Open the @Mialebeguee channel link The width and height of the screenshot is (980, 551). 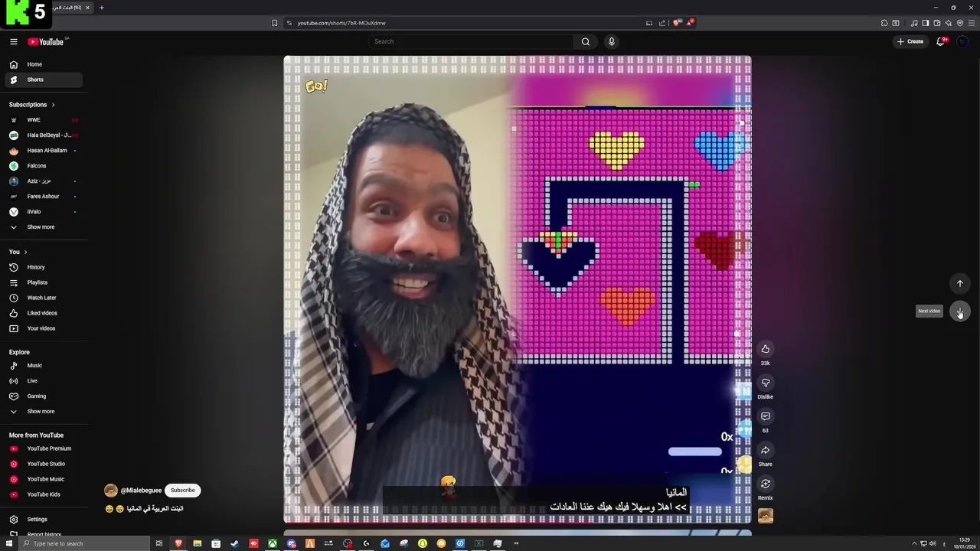click(x=141, y=491)
